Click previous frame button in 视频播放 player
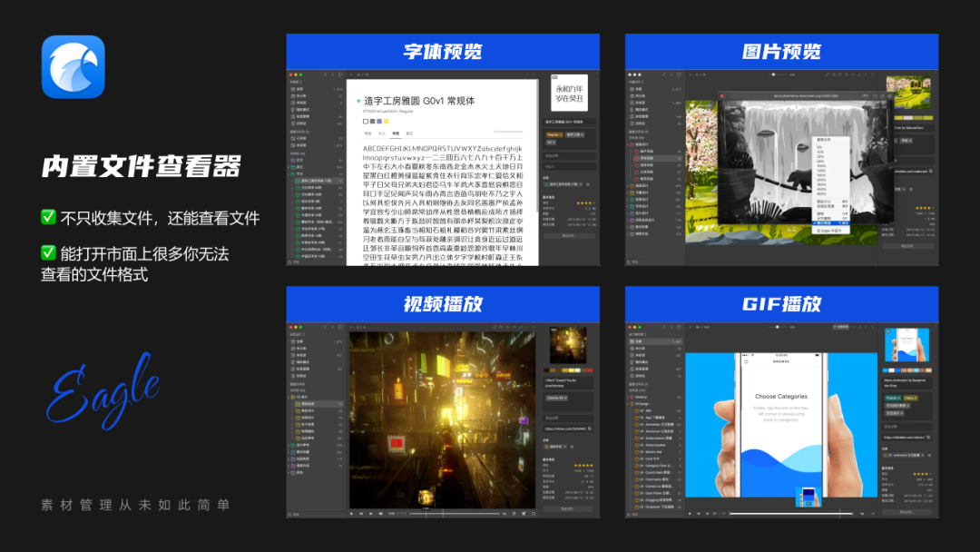 coord(361,513)
